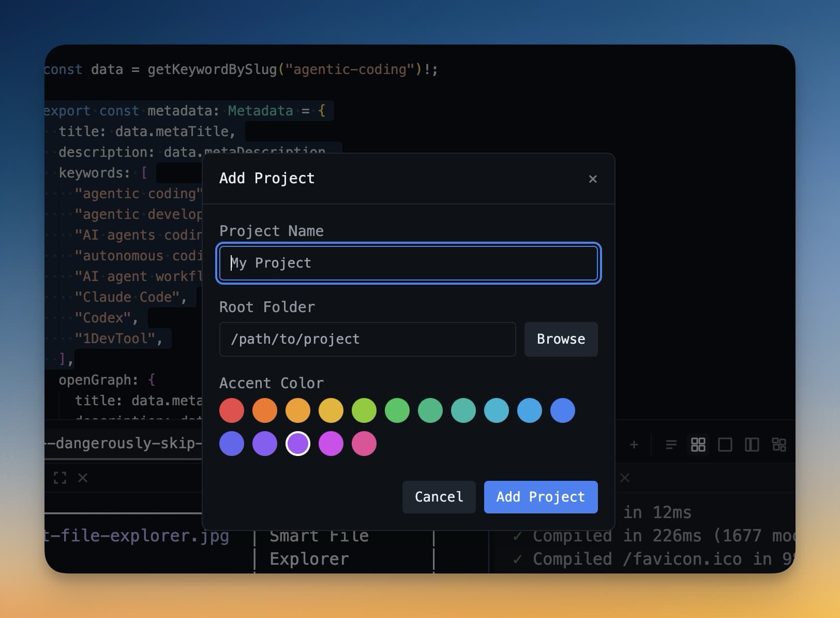Dismiss the Add Project dialog
The height and width of the screenshot is (618, 840).
pyautogui.click(x=593, y=179)
